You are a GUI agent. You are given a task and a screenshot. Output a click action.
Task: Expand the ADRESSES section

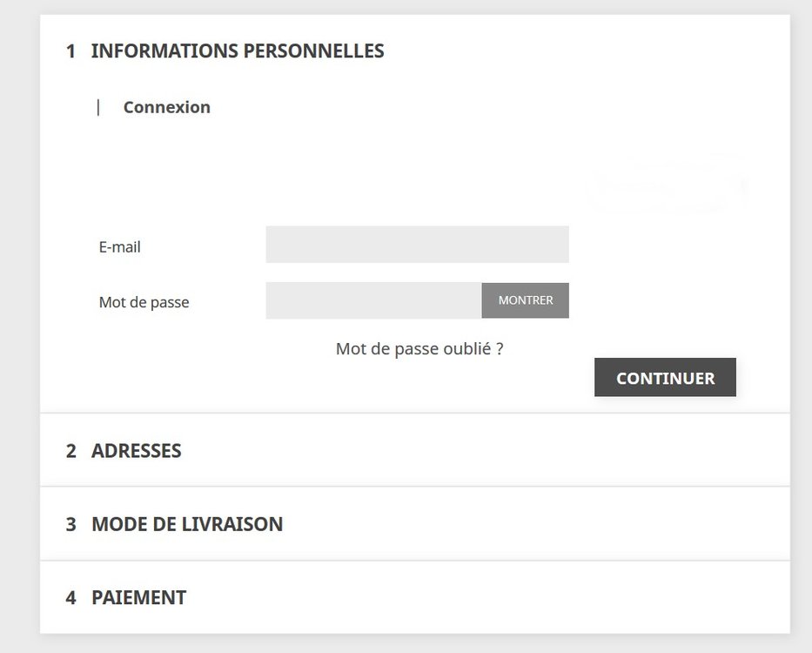136,451
